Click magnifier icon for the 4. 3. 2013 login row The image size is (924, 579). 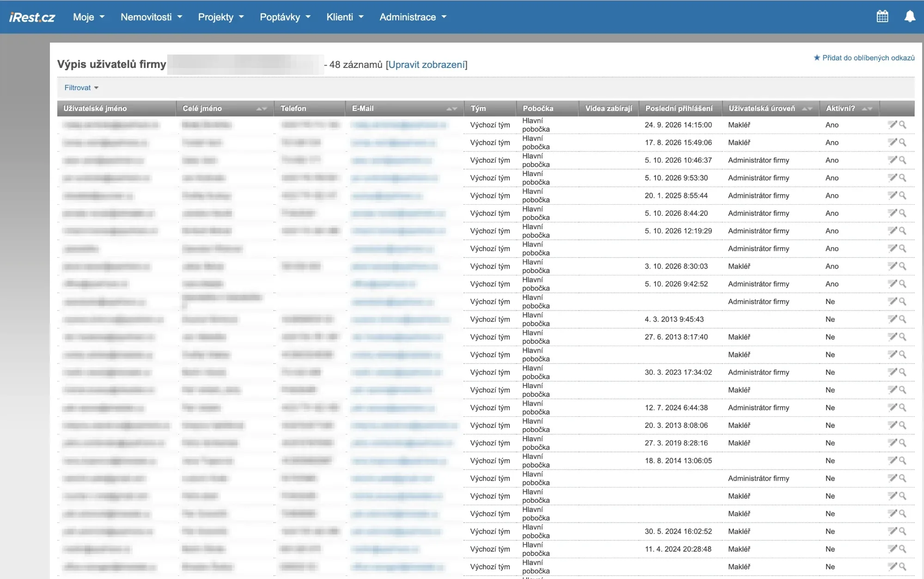[902, 319]
